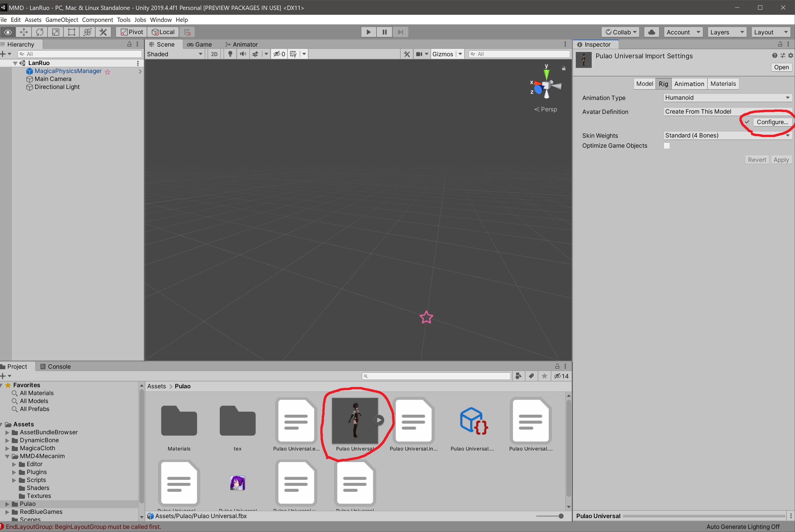The width and height of the screenshot is (795, 532).
Task: Open Animation Type Humanoid dropdown
Action: point(727,98)
